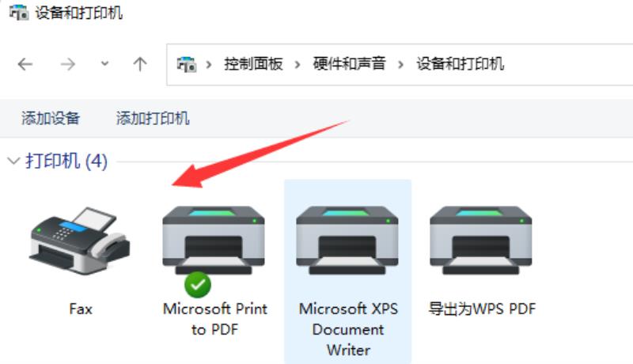633x364 pixels.
Task: Open the recent locations dropdown arrow
Action: (x=104, y=63)
